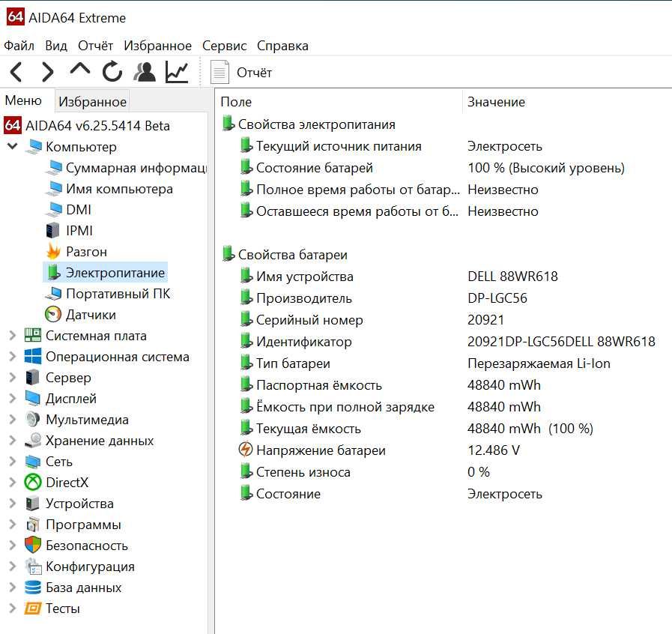Click the Свойства батареи group header
Viewport: 672px width, 634px height.
point(292,255)
